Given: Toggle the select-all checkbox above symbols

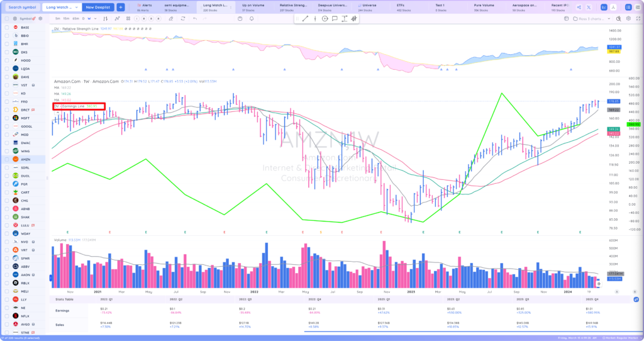Looking at the screenshot, I should point(6,18).
